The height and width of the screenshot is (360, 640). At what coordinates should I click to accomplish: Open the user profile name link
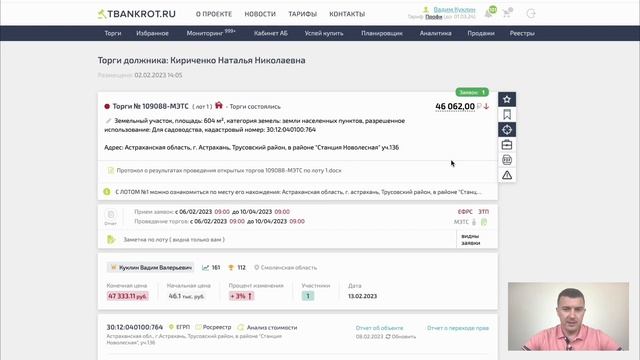(x=454, y=9)
